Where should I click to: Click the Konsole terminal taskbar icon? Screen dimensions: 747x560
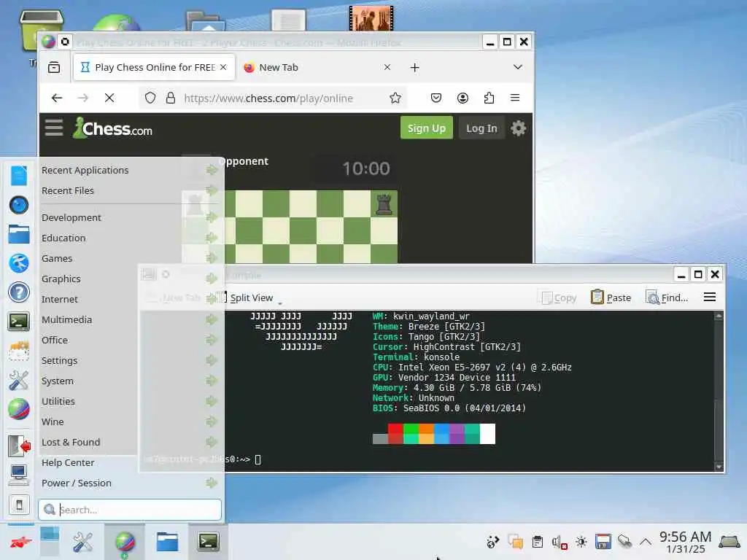tap(208, 542)
